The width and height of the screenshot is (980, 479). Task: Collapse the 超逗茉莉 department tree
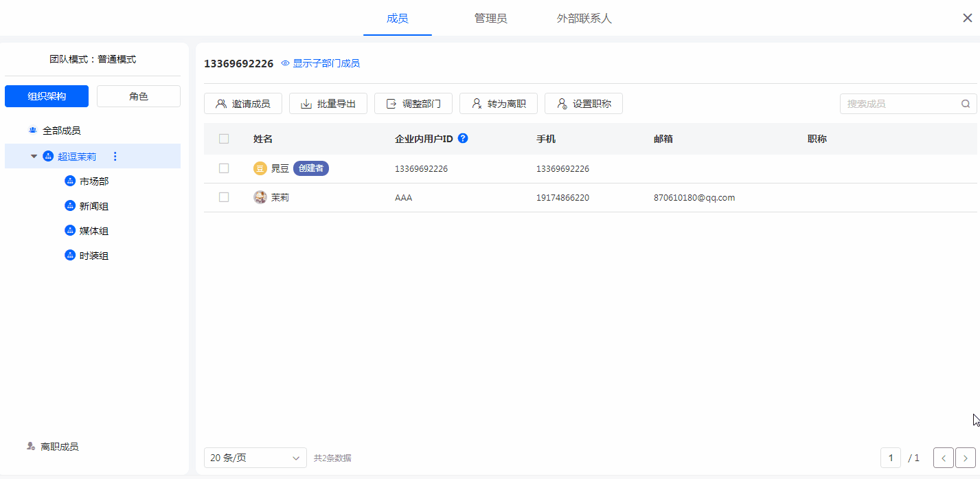coord(34,157)
